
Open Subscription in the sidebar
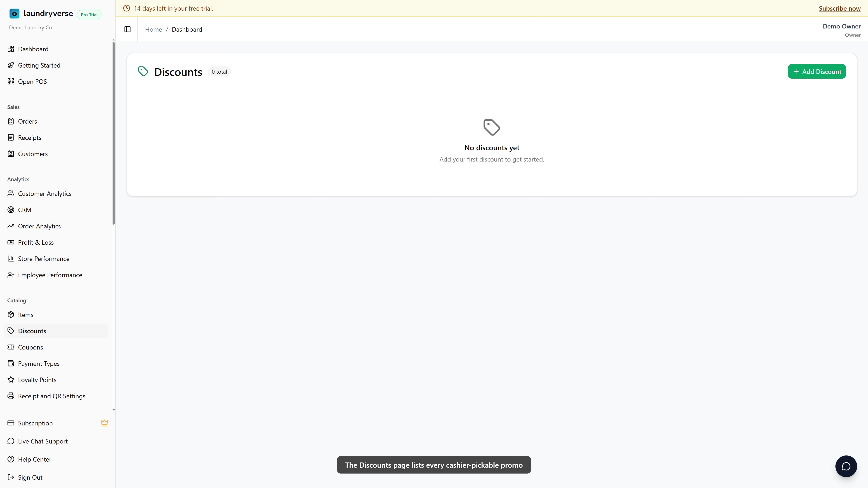tap(56, 423)
